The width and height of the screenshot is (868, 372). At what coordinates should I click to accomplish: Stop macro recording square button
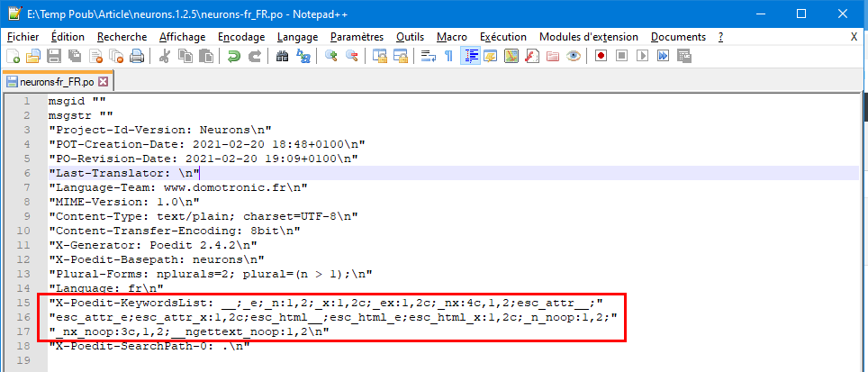click(x=622, y=56)
